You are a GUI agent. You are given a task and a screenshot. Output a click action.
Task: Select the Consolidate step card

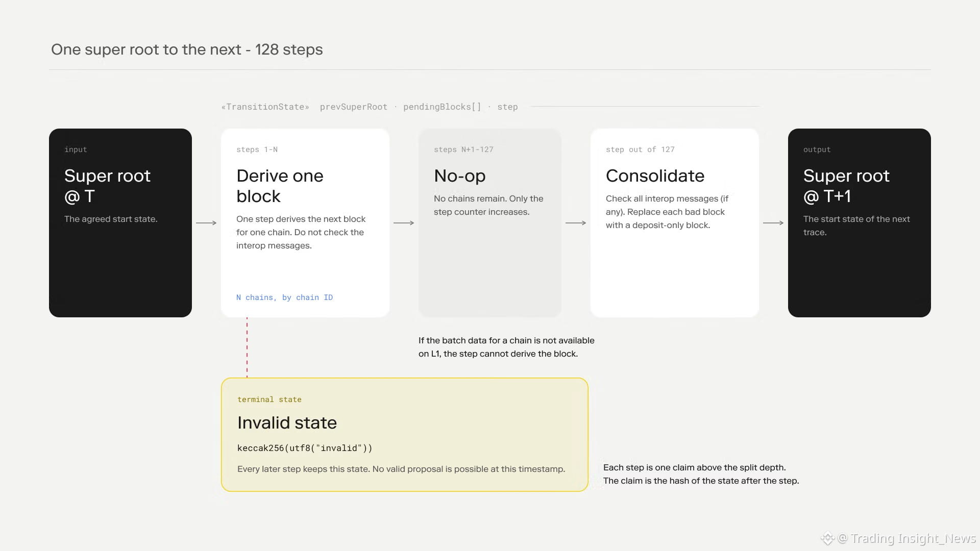[675, 223]
